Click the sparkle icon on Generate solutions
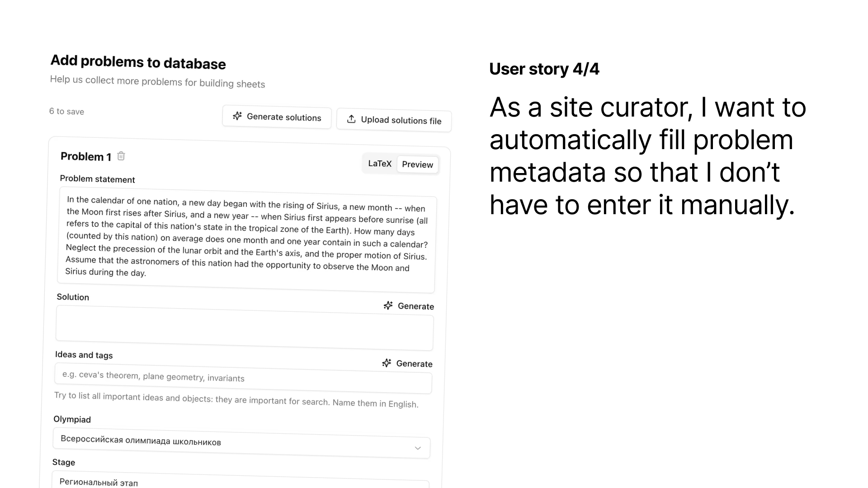The width and height of the screenshot is (868, 488). pos(237,116)
